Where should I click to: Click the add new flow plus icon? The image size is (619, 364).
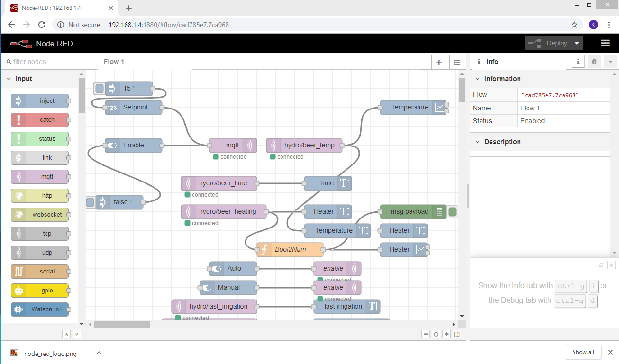439,62
